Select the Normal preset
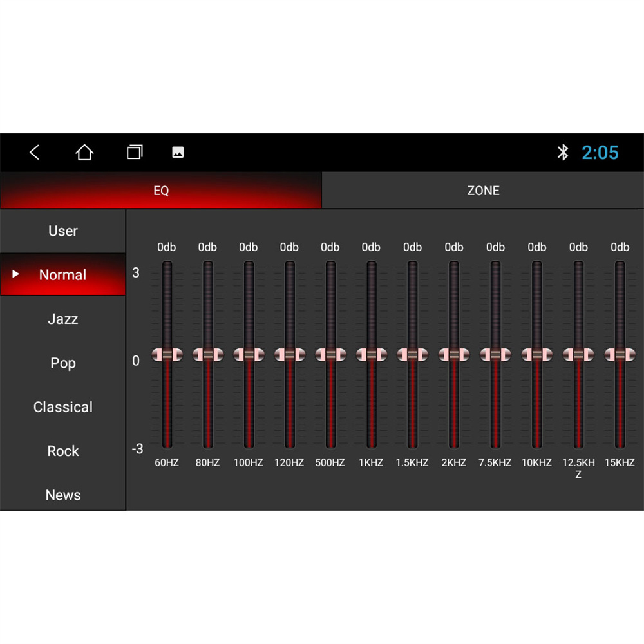The image size is (644, 644). pos(63,275)
